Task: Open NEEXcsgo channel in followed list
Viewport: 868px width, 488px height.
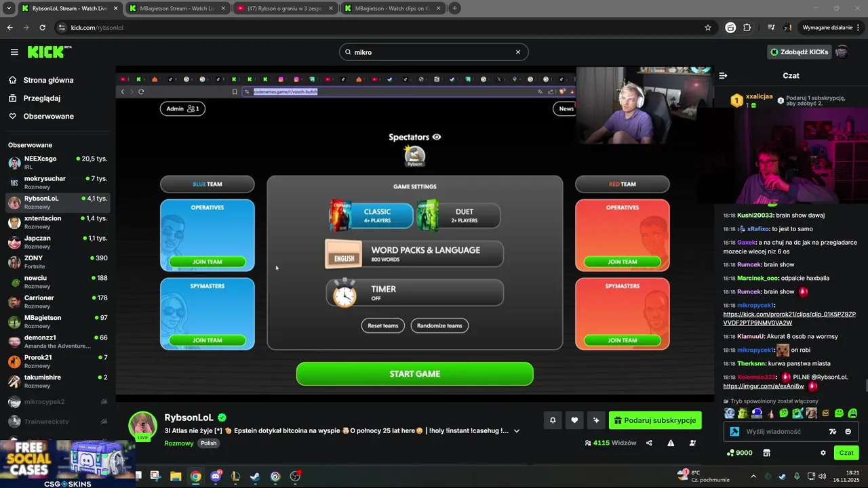Action: (x=58, y=163)
